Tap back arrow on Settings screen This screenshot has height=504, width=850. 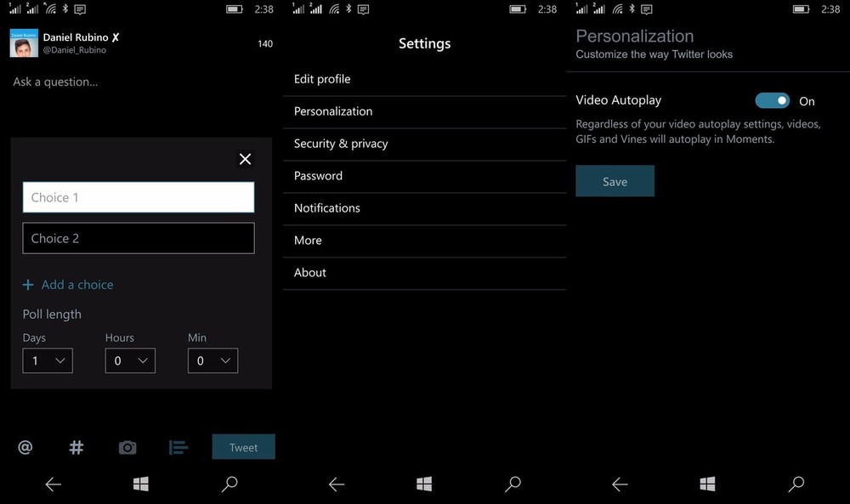tap(337, 484)
